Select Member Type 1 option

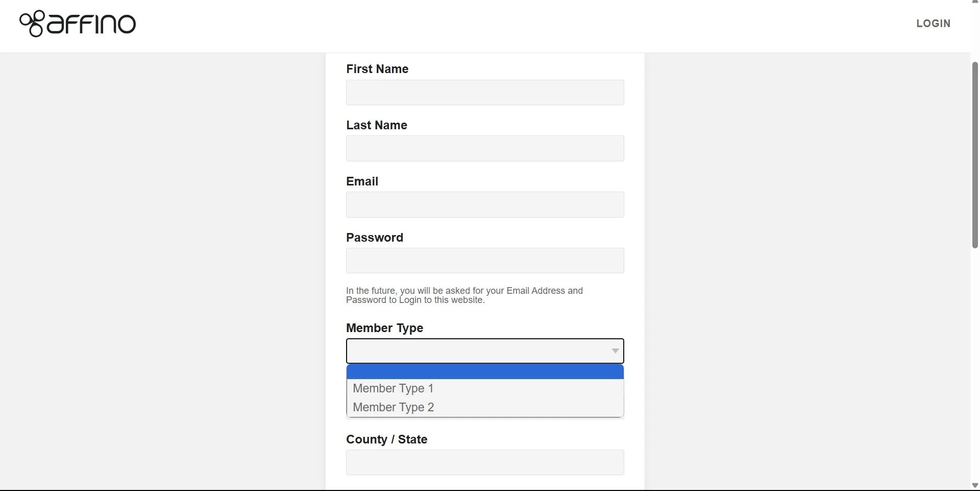(x=393, y=388)
